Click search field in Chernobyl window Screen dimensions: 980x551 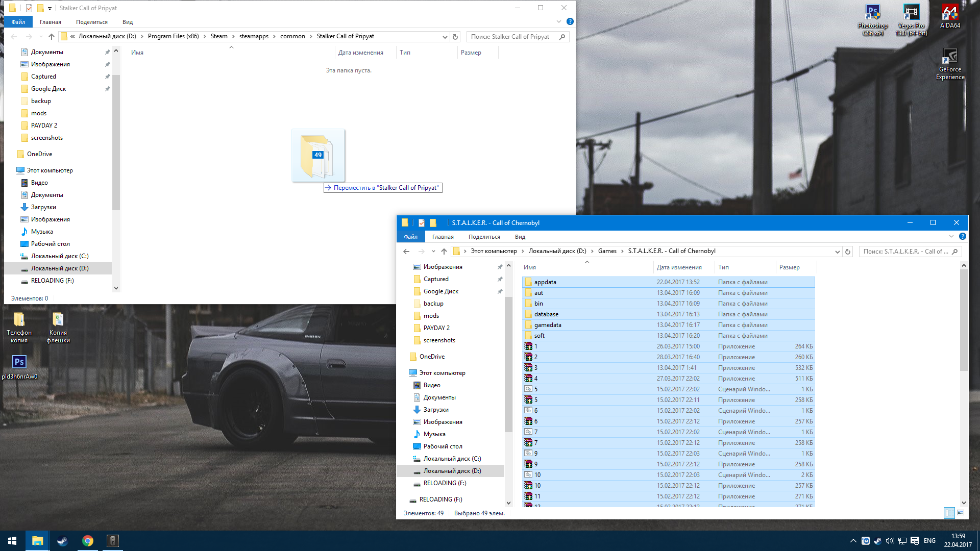(x=905, y=252)
